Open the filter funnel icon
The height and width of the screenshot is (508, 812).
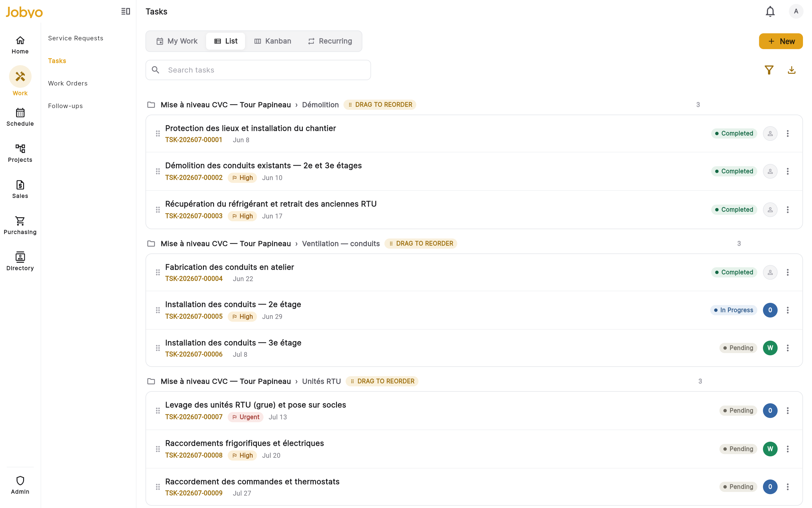point(769,70)
